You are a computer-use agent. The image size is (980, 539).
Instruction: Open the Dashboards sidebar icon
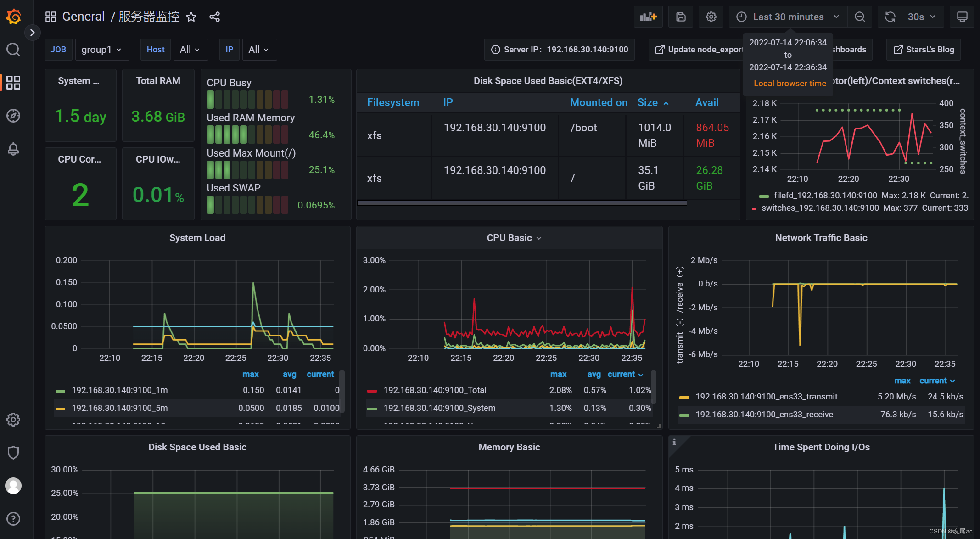click(13, 83)
